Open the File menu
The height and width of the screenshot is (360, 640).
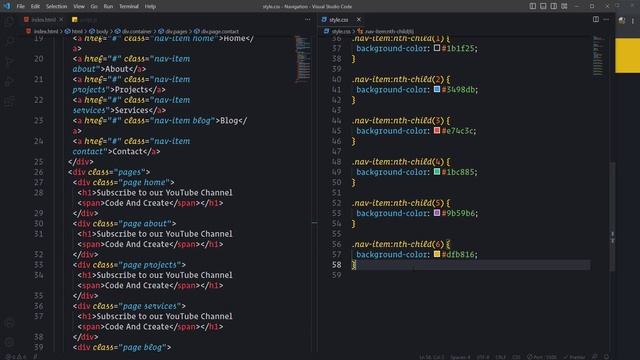point(20,6)
